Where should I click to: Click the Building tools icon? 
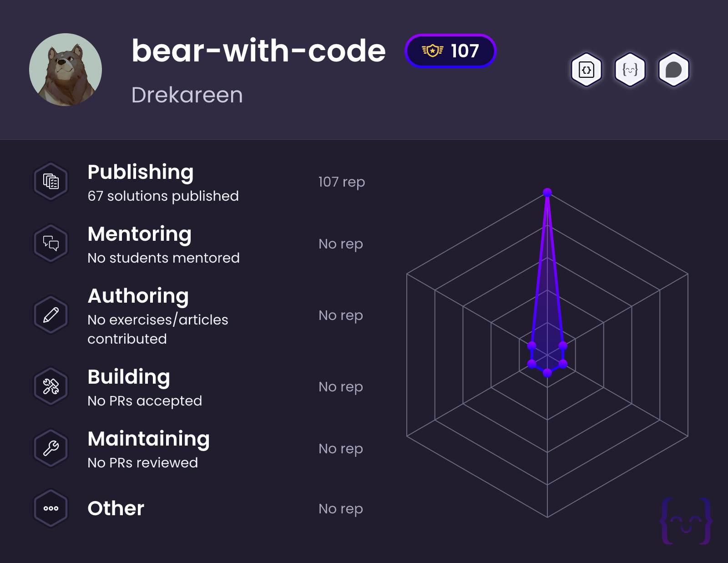(51, 386)
